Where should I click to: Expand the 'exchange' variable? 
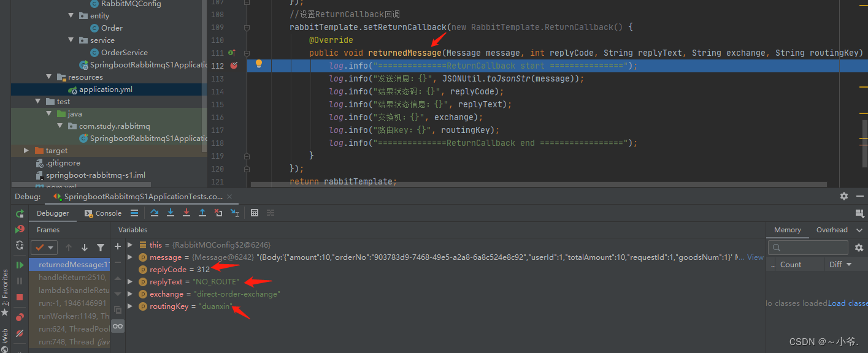[x=130, y=294]
